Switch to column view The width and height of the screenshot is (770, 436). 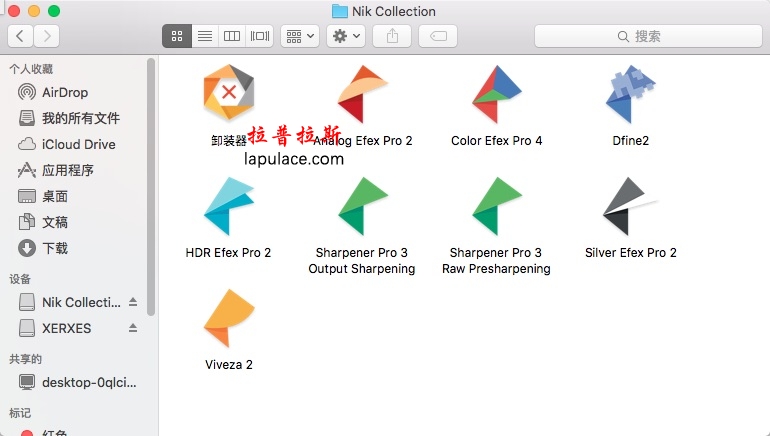point(232,36)
